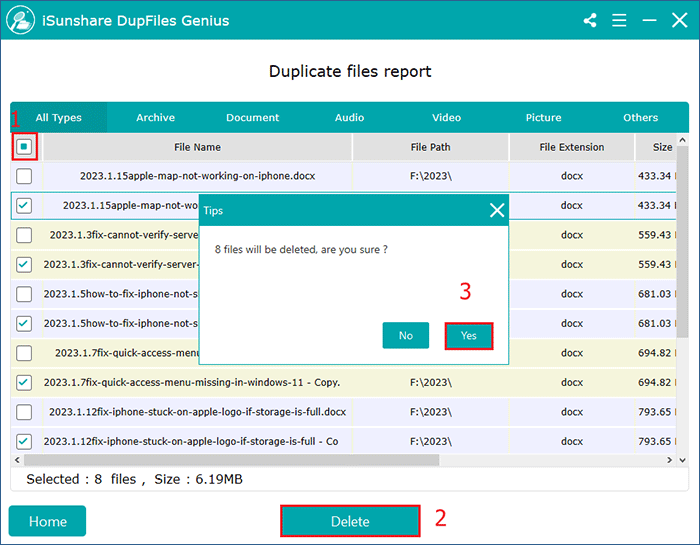Screen dimensions: 700x545
Task: Click the F:\2023\ path in first row
Action: point(431,176)
